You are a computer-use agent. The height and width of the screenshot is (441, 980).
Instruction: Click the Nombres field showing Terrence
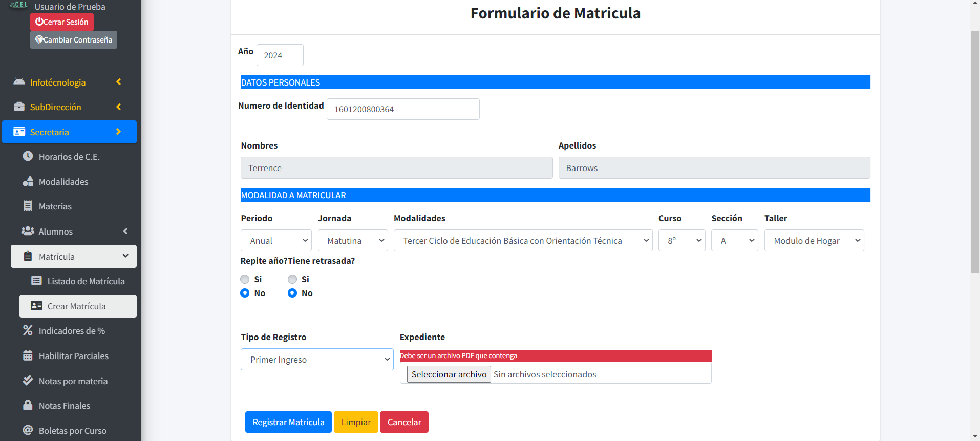coord(396,167)
